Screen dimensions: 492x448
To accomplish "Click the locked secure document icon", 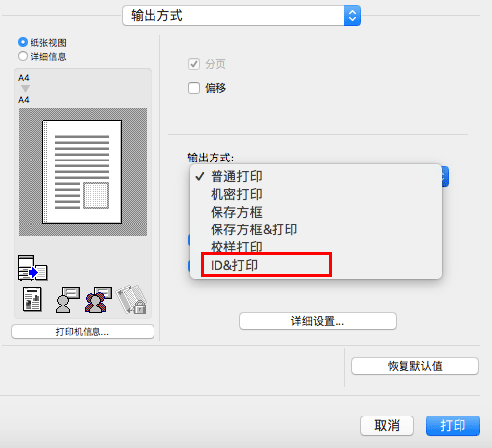I will [x=132, y=299].
